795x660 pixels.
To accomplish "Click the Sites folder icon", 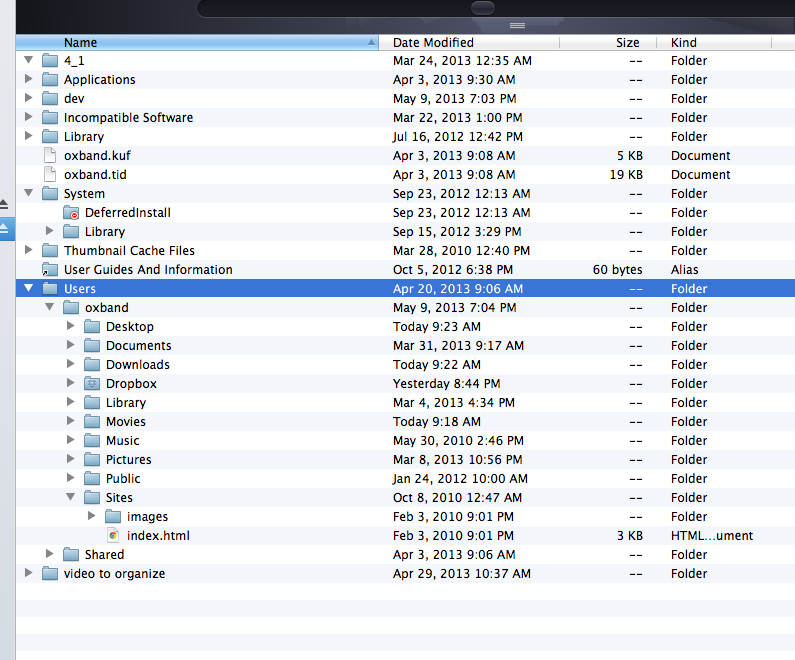I will tap(92, 497).
